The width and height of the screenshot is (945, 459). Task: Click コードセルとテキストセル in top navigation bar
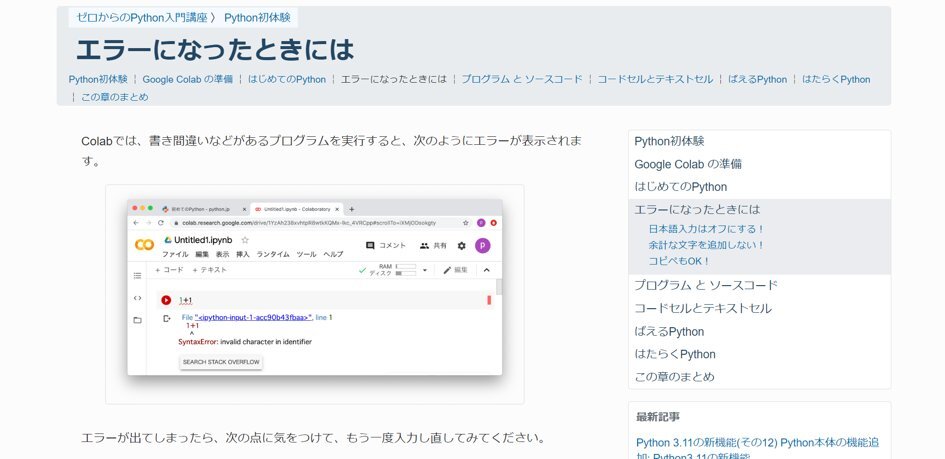tap(655, 79)
